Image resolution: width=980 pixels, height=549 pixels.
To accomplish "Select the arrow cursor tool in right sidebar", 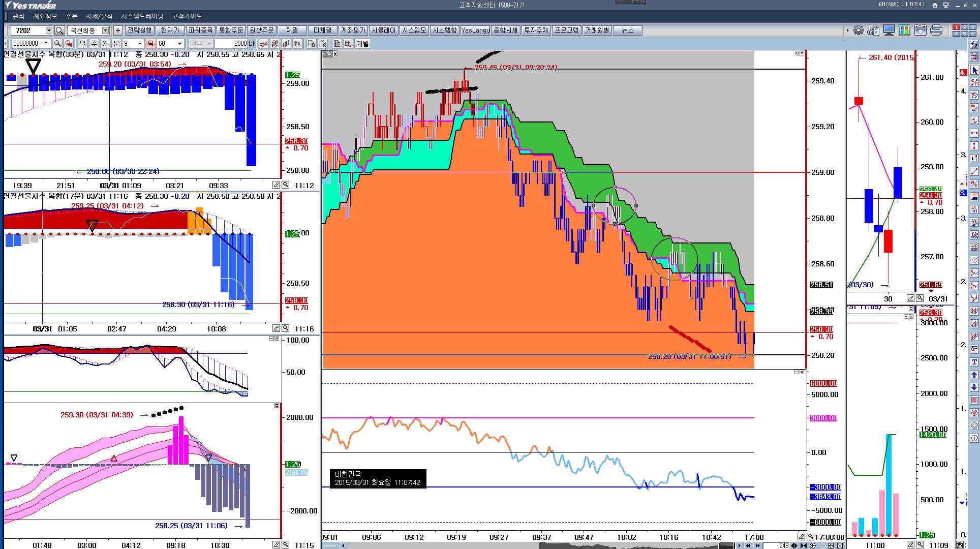I will point(974,70).
